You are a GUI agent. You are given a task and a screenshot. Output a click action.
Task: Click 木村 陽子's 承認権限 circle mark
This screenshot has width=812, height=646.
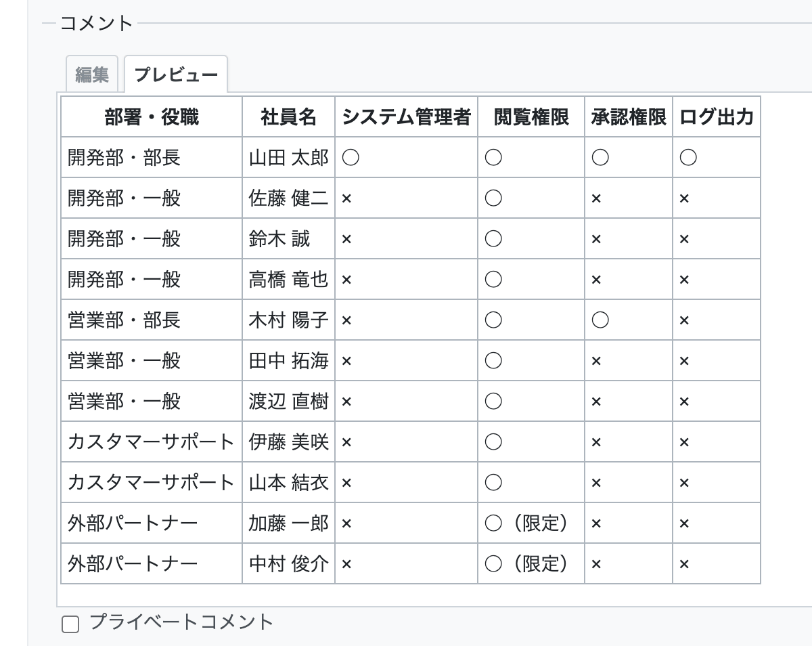(600, 320)
